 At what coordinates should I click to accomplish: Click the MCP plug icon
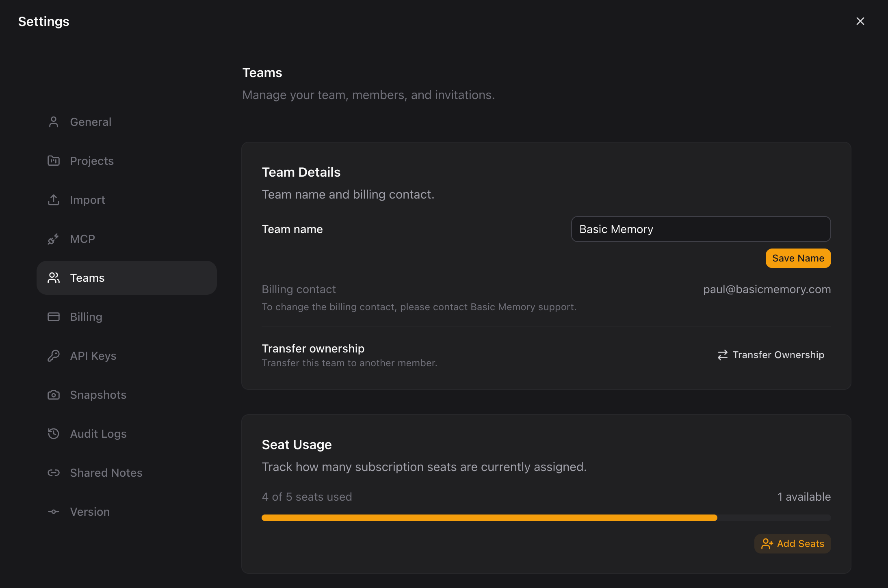click(x=54, y=239)
